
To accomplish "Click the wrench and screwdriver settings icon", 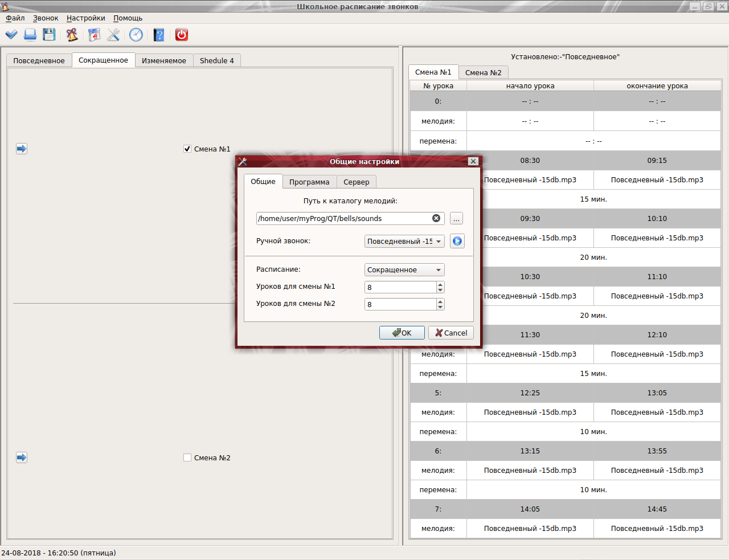I will [x=113, y=35].
